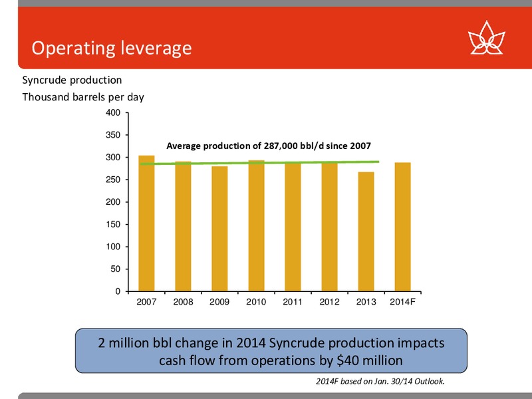Click the 'Thousand barrels per day' label
The image size is (532, 399).
coord(83,97)
